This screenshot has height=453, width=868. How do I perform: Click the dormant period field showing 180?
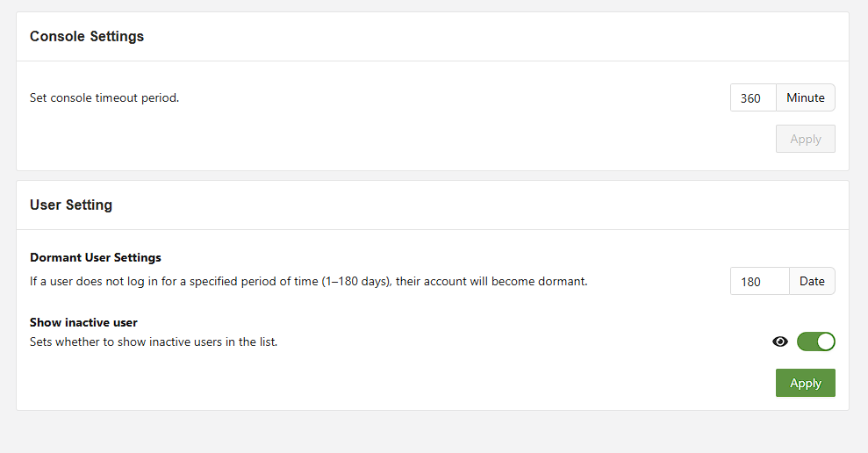[759, 281]
